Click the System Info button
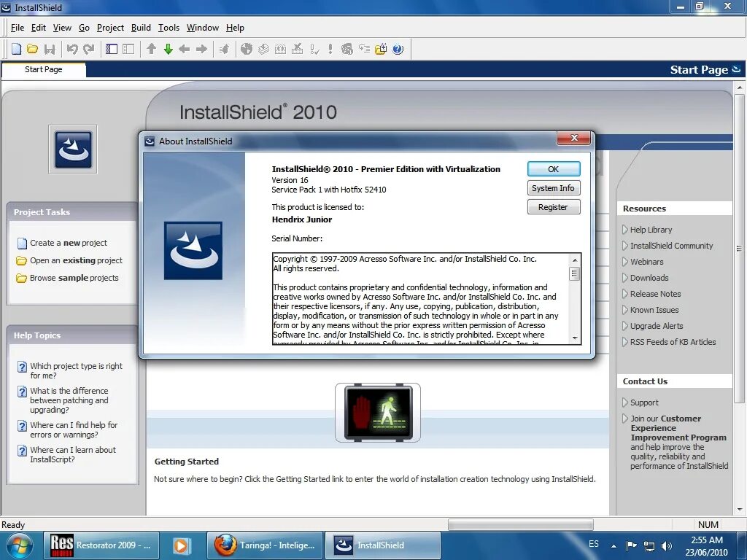The width and height of the screenshot is (747, 560). click(x=554, y=188)
